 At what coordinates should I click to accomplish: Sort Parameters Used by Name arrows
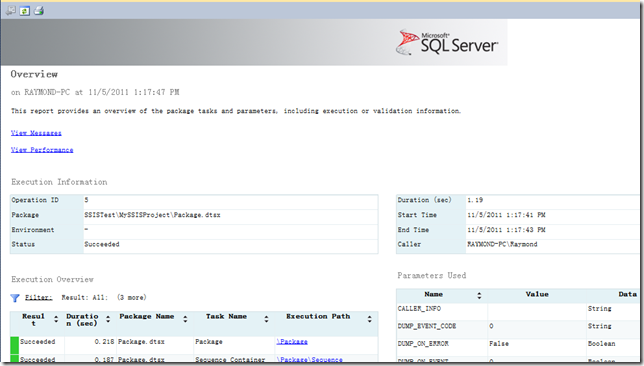click(479, 295)
